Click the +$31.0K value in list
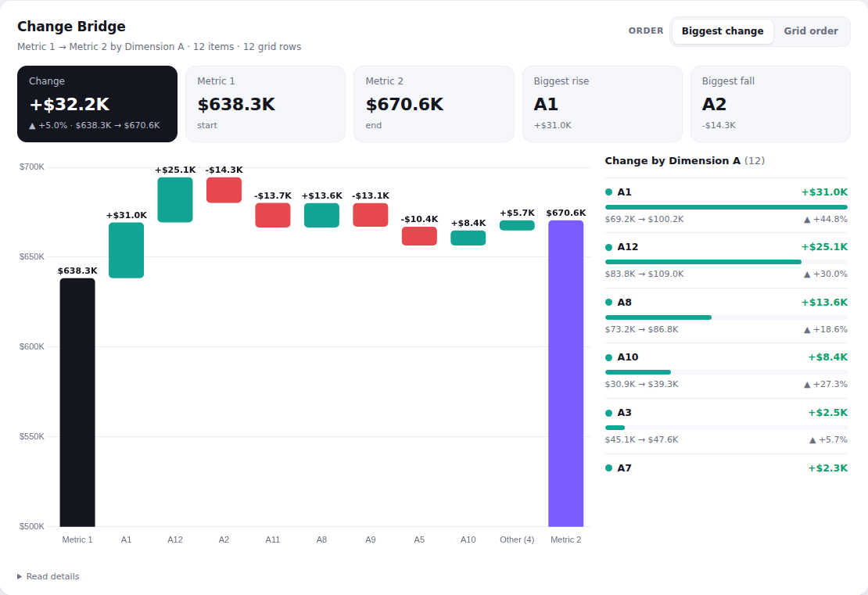868x595 pixels. (x=824, y=192)
